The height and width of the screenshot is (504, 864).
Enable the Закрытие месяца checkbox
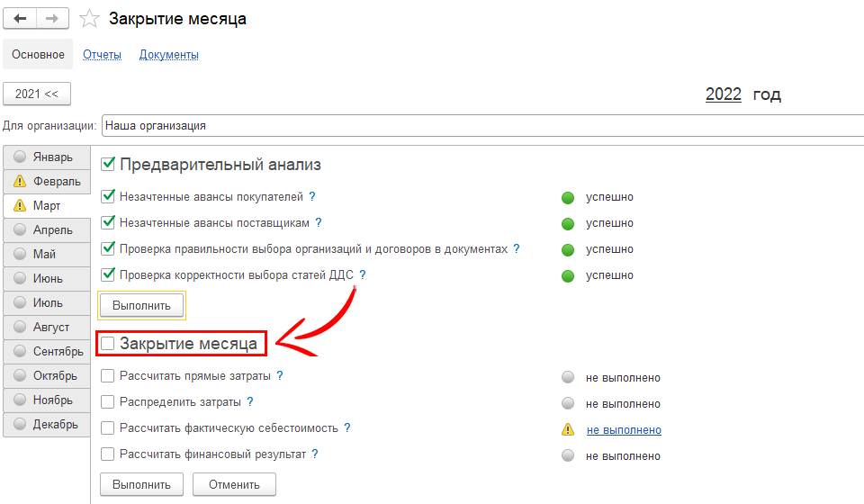108,344
